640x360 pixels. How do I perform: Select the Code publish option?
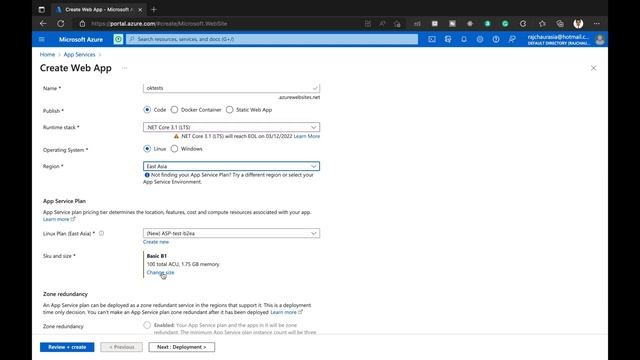click(147, 110)
